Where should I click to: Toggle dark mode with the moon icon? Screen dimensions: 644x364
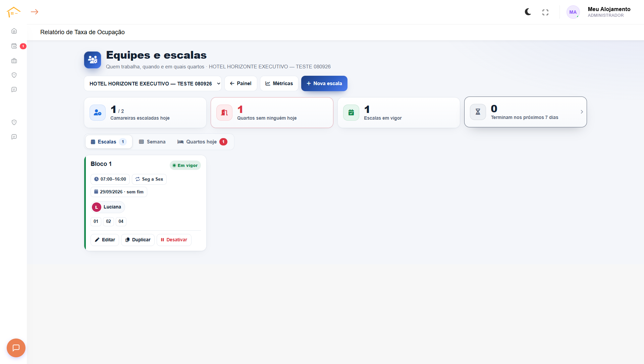click(x=528, y=12)
